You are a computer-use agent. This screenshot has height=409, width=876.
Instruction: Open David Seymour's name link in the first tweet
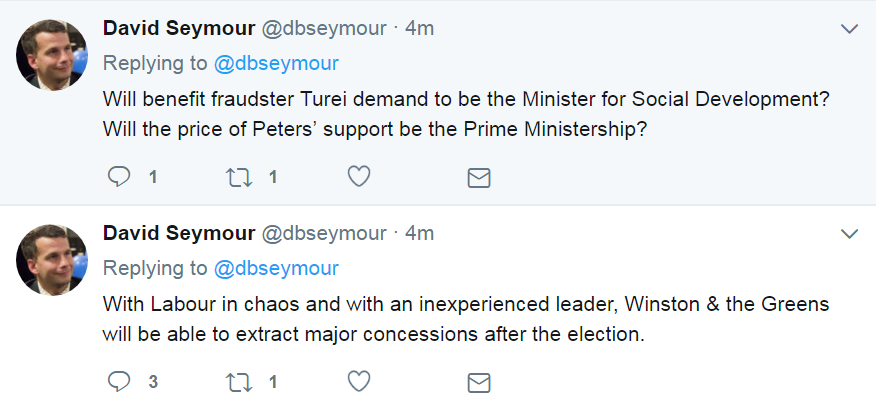[x=178, y=28]
